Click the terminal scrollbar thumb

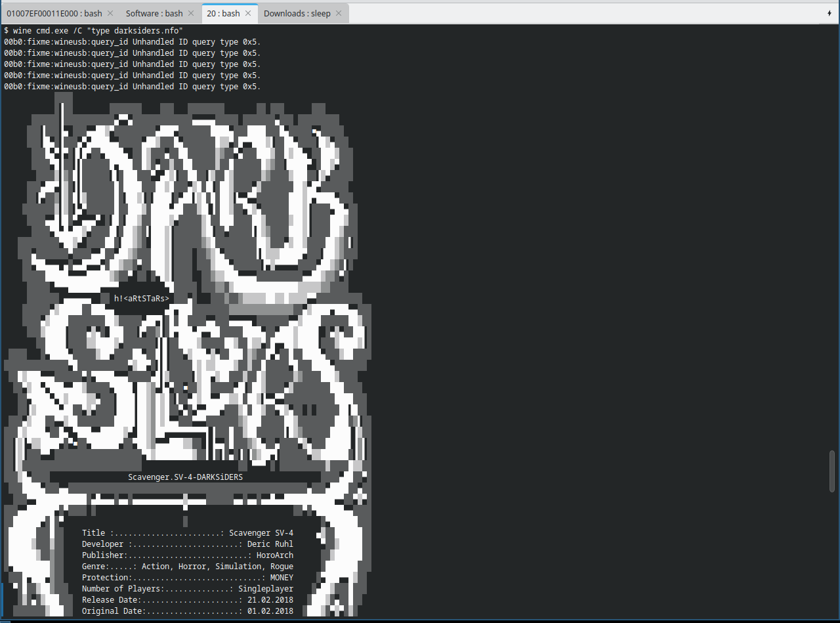click(x=832, y=470)
